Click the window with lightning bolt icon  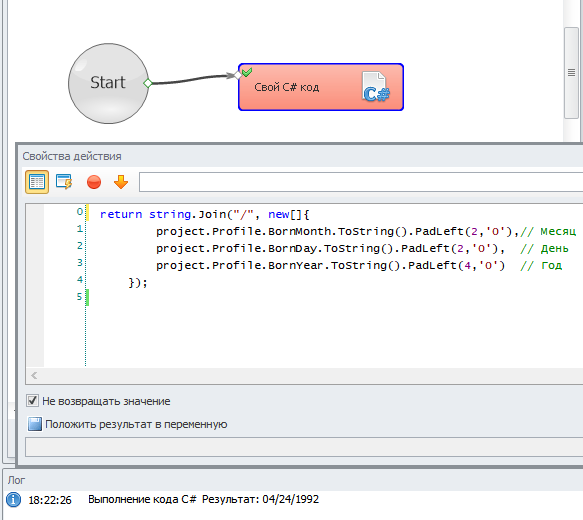pos(64,182)
